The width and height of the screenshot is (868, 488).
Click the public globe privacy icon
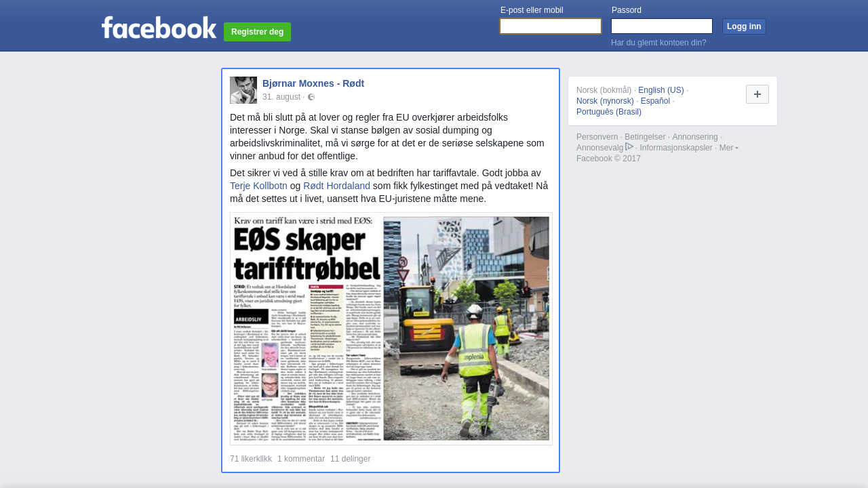pos(311,97)
